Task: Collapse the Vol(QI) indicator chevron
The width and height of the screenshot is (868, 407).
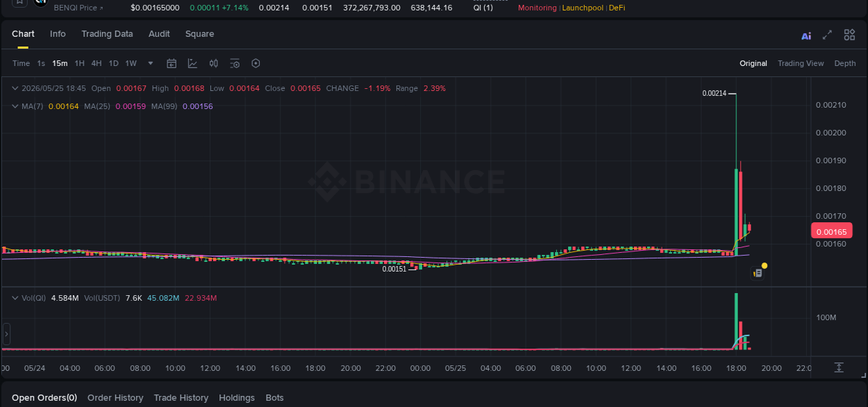Action: pyautogui.click(x=15, y=298)
